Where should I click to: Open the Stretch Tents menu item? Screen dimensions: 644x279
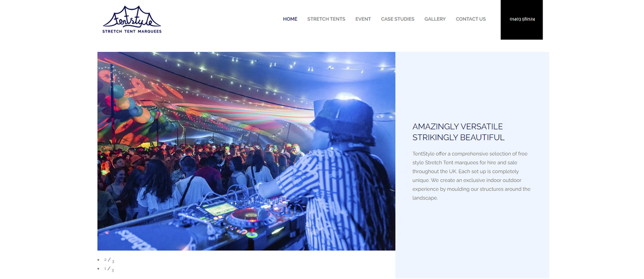[x=326, y=19]
